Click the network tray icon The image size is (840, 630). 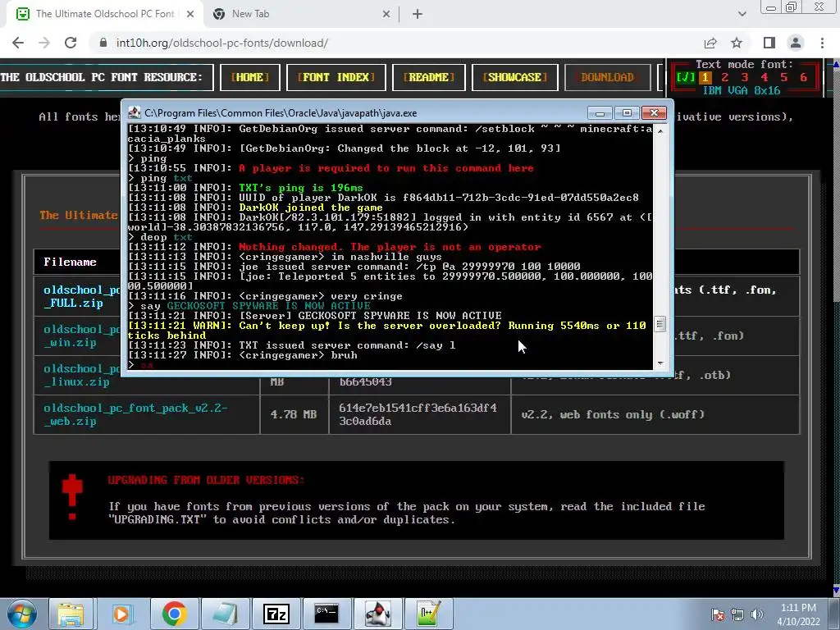coord(737,614)
